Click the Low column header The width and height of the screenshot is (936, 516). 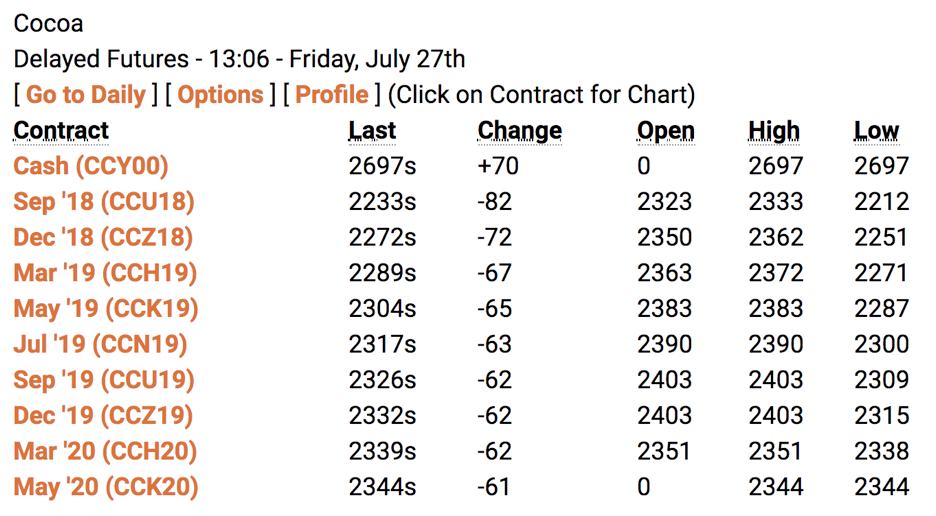876,131
